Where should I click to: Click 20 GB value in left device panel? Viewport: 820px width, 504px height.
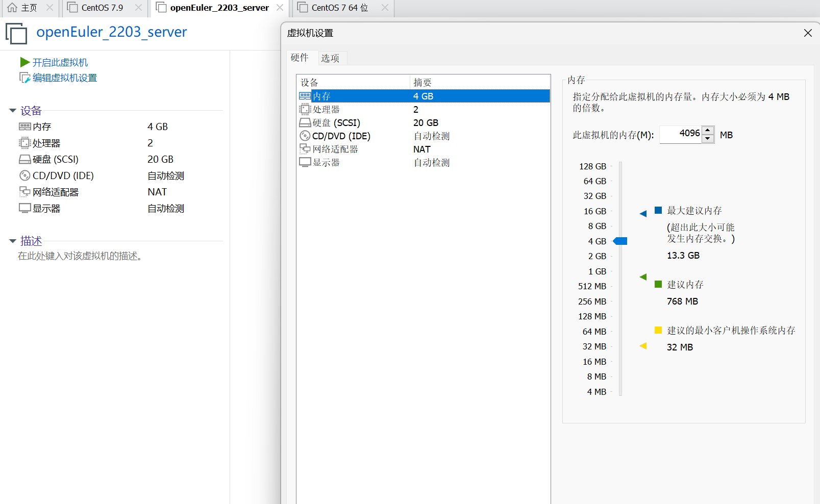point(160,159)
